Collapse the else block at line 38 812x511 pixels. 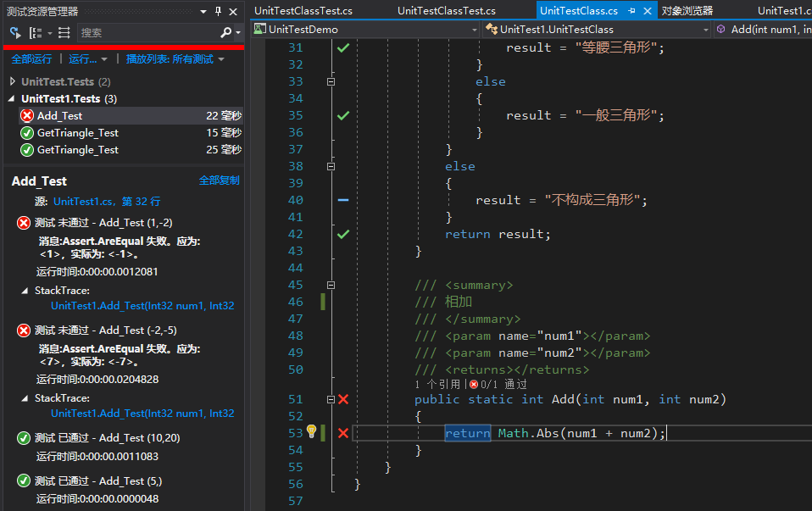(x=331, y=167)
